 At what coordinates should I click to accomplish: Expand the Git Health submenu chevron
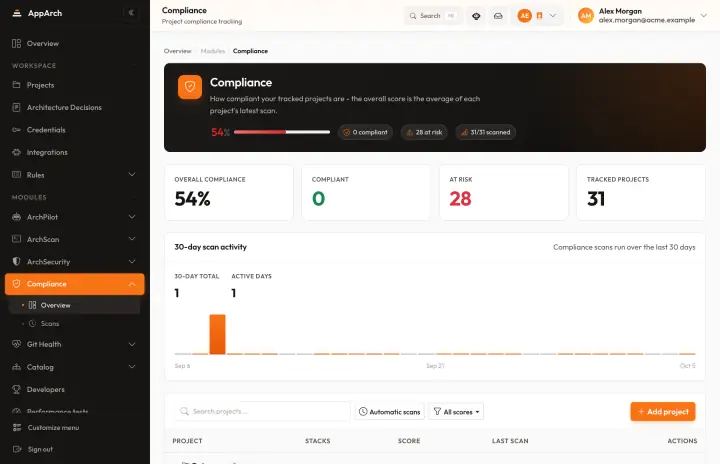tap(132, 344)
